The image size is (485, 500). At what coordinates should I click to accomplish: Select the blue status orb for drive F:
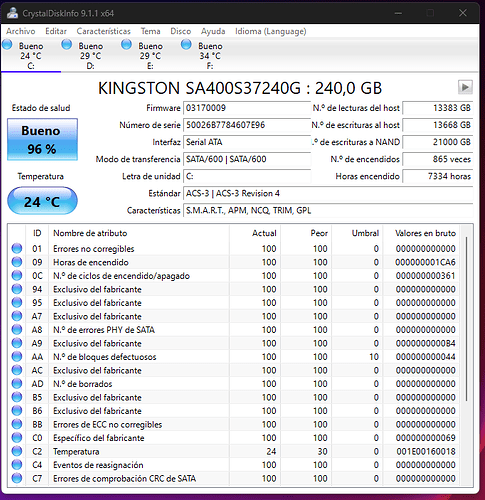click(x=186, y=44)
